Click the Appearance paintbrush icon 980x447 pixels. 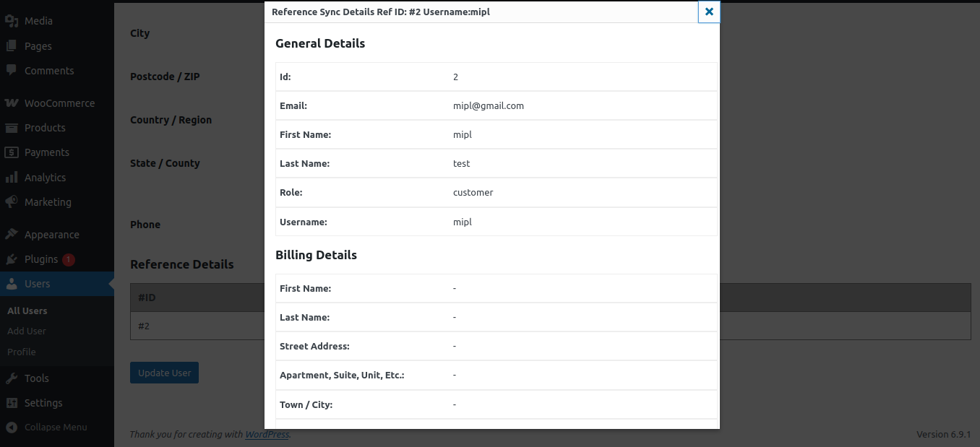click(x=12, y=235)
